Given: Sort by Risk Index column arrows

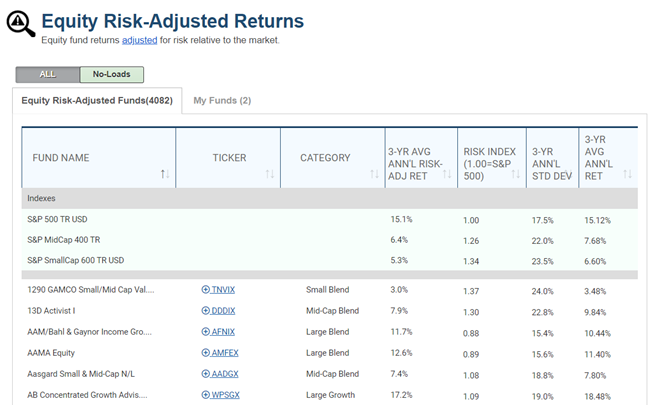Looking at the screenshot, I should tap(516, 174).
